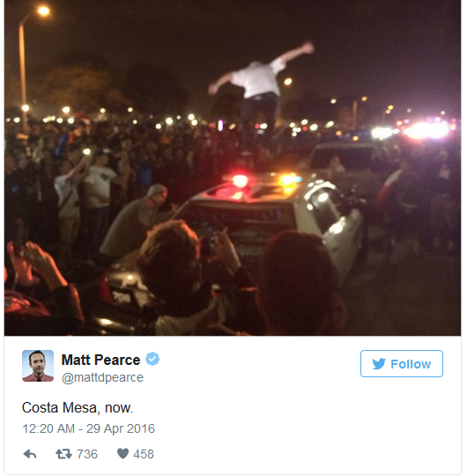467x476 pixels.
Task: Click the Twitter bird icon in Follow button
Action: 379,364
